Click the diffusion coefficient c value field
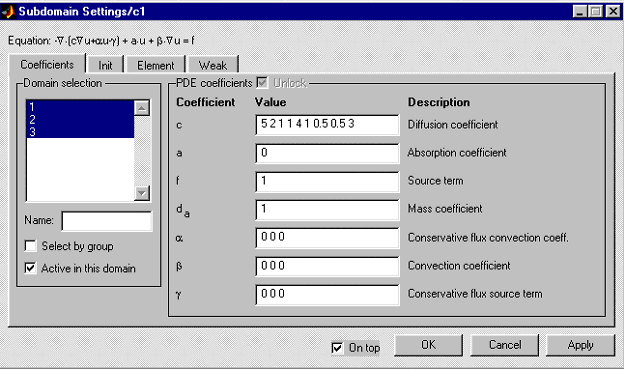The height and width of the screenshot is (370, 624). point(327,125)
